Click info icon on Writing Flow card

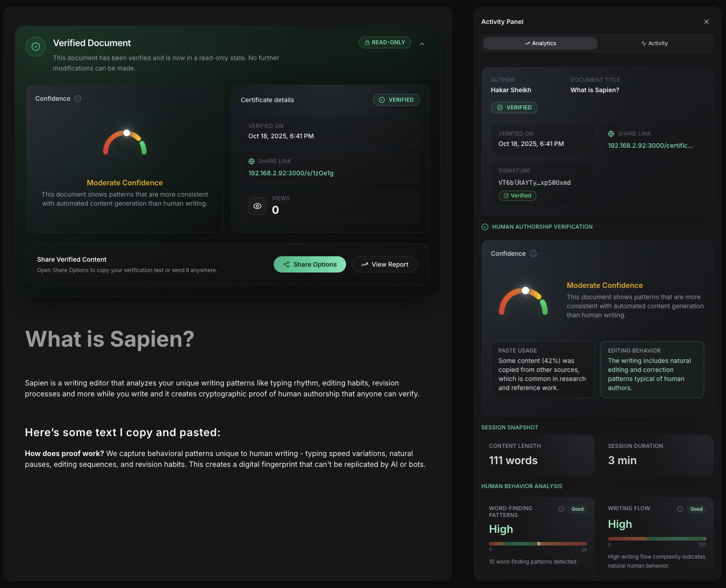pyautogui.click(x=680, y=509)
